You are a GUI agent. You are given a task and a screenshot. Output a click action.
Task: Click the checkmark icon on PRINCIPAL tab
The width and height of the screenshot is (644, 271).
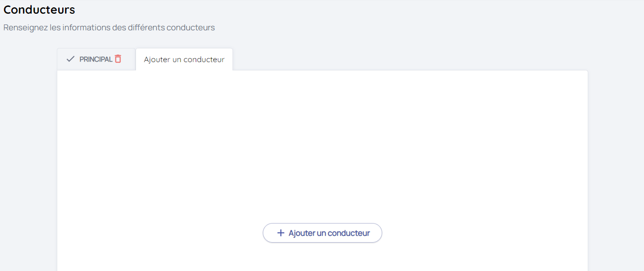70,59
